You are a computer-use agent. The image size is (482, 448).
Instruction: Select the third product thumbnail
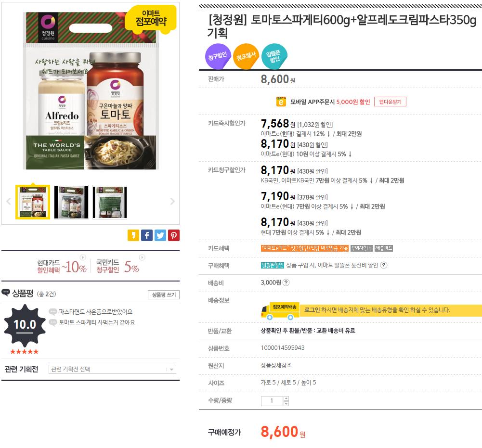point(110,202)
